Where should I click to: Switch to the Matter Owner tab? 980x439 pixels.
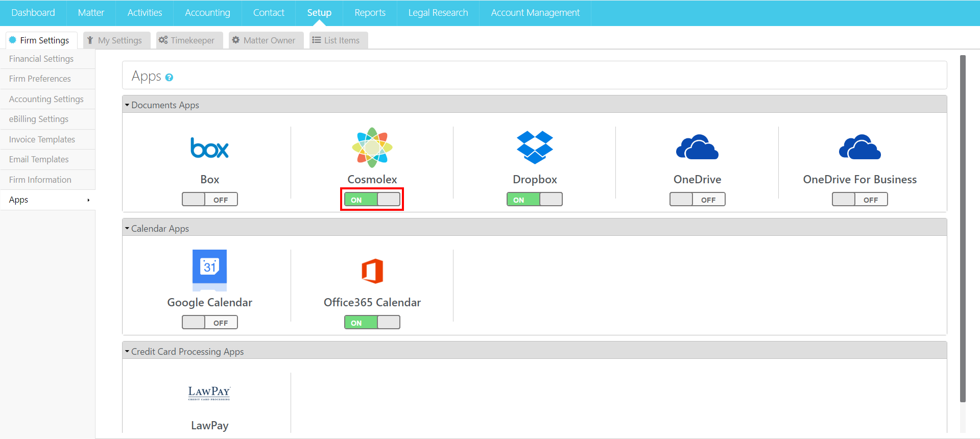click(x=265, y=40)
